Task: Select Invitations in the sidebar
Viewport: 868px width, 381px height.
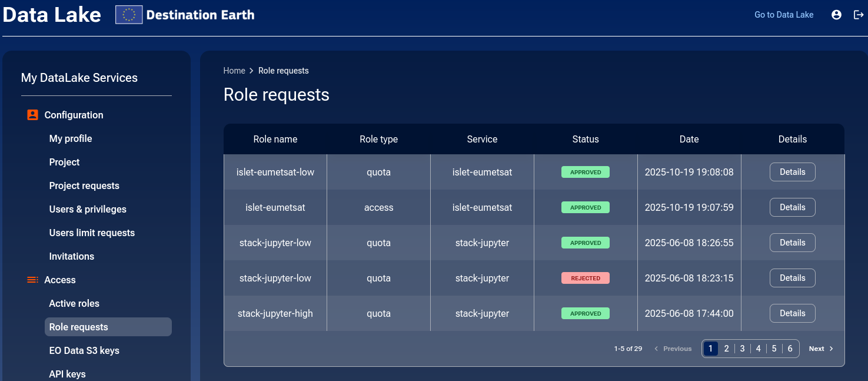Action: (71, 256)
